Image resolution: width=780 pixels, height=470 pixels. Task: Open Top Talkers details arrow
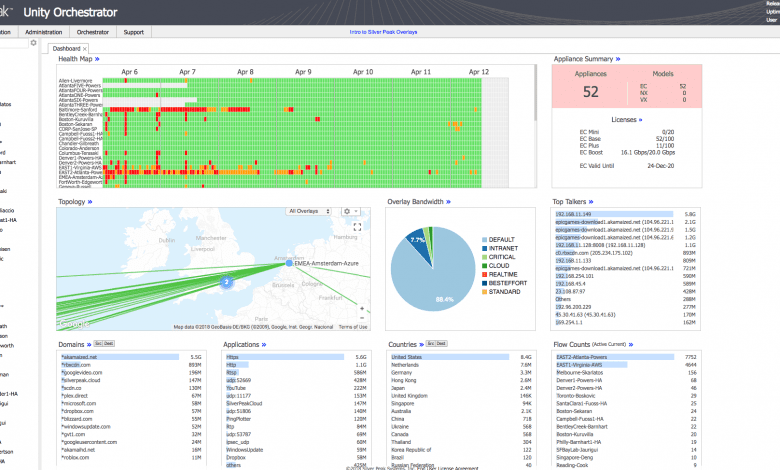[x=591, y=202]
